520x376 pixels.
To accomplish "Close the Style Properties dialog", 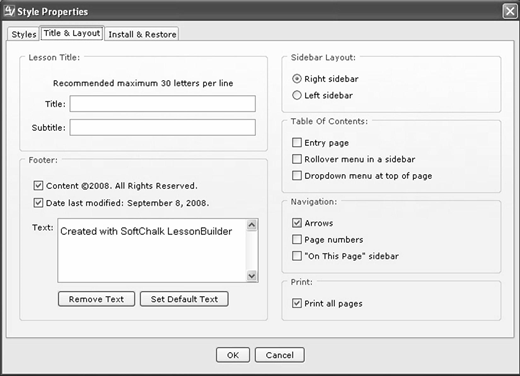I will 510,11.
